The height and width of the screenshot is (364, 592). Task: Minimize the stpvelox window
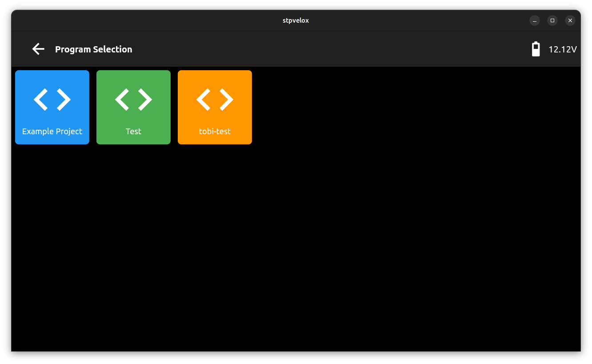[534, 20]
